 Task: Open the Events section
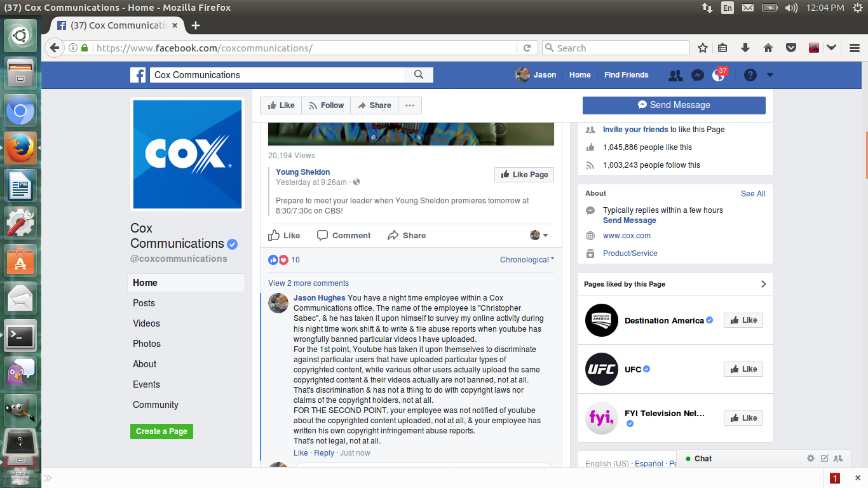(x=146, y=384)
